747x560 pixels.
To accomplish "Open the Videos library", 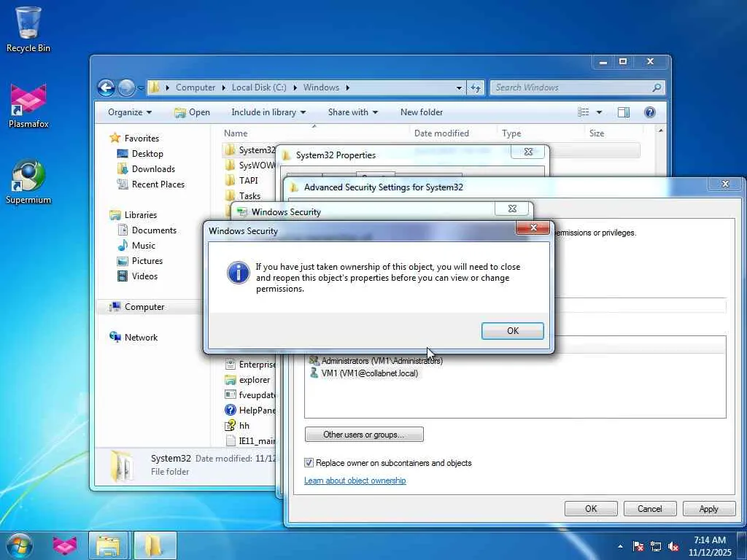I will click(x=144, y=276).
